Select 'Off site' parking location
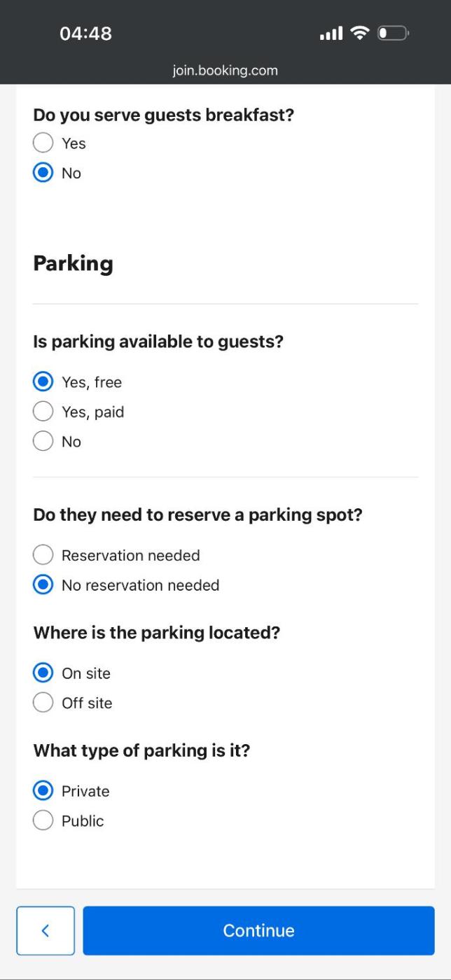Image resolution: width=451 pixels, height=980 pixels. (43, 703)
